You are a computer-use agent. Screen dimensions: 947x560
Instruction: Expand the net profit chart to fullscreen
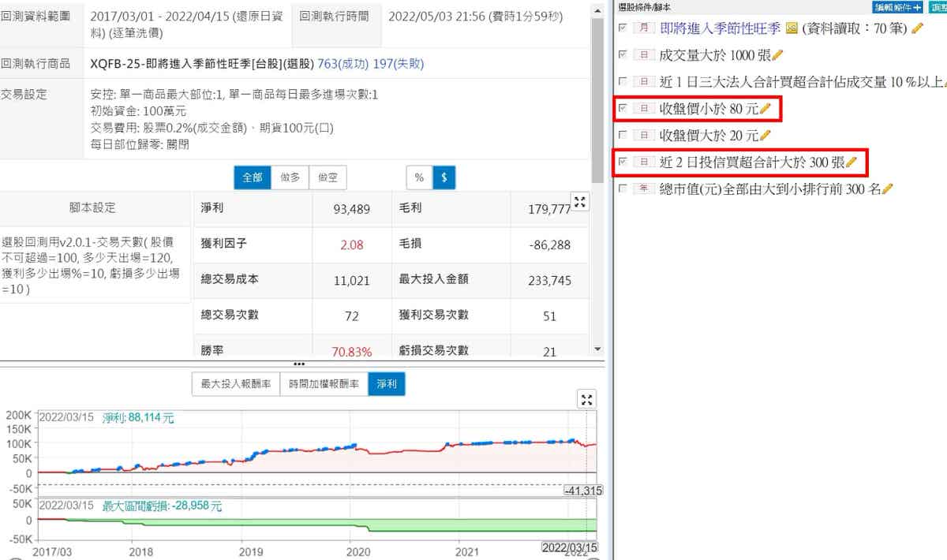point(586,399)
